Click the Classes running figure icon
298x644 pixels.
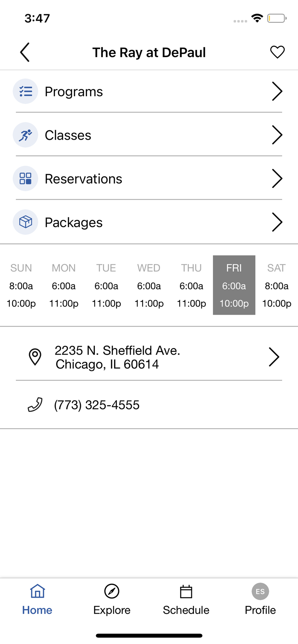(x=25, y=135)
